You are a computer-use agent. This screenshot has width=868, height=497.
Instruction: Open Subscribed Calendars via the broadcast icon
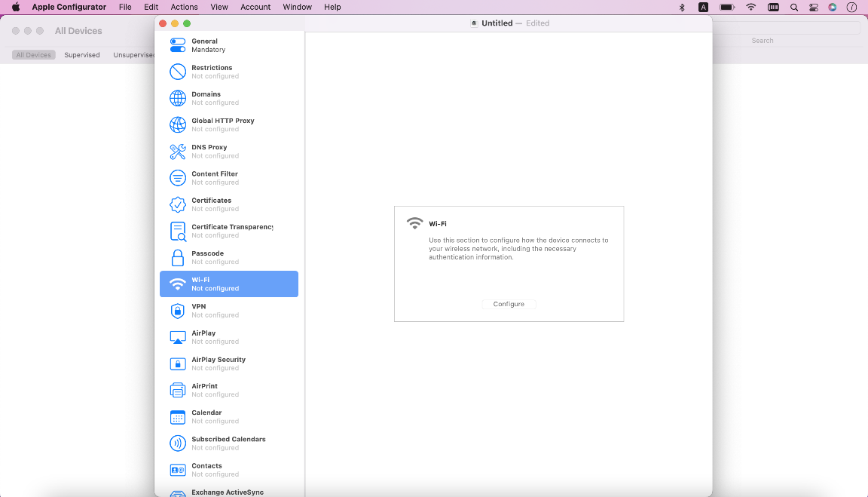pos(178,443)
